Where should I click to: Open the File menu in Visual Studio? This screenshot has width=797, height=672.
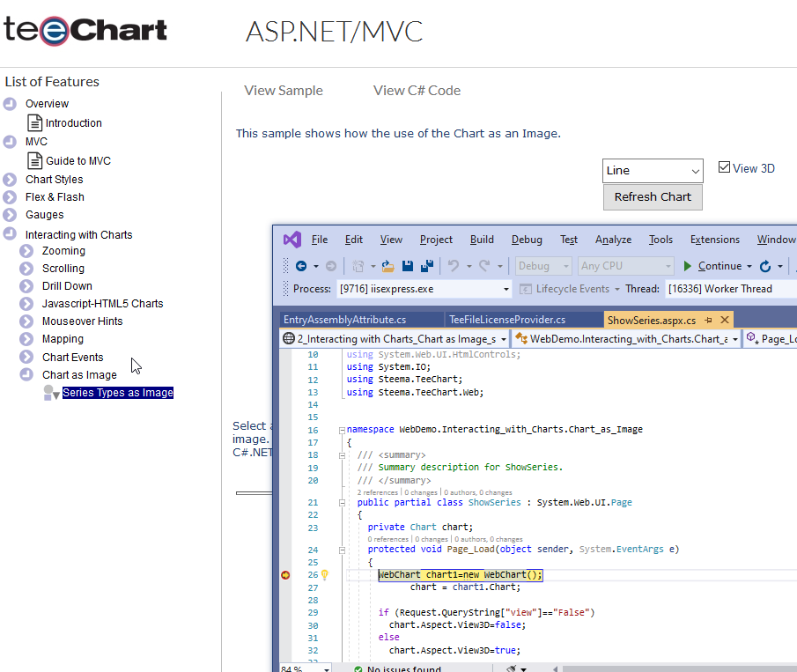[x=319, y=240]
